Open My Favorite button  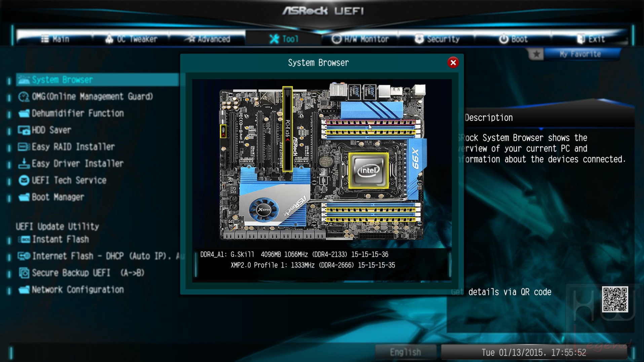point(580,54)
